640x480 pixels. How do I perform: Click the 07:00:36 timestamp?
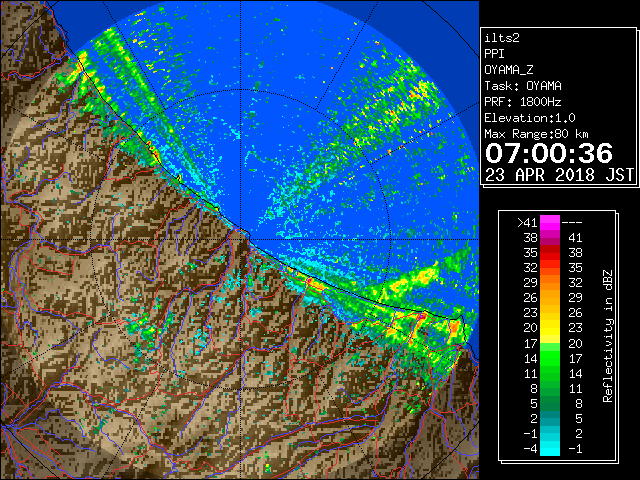pyautogui.click(x=549, y=153)
